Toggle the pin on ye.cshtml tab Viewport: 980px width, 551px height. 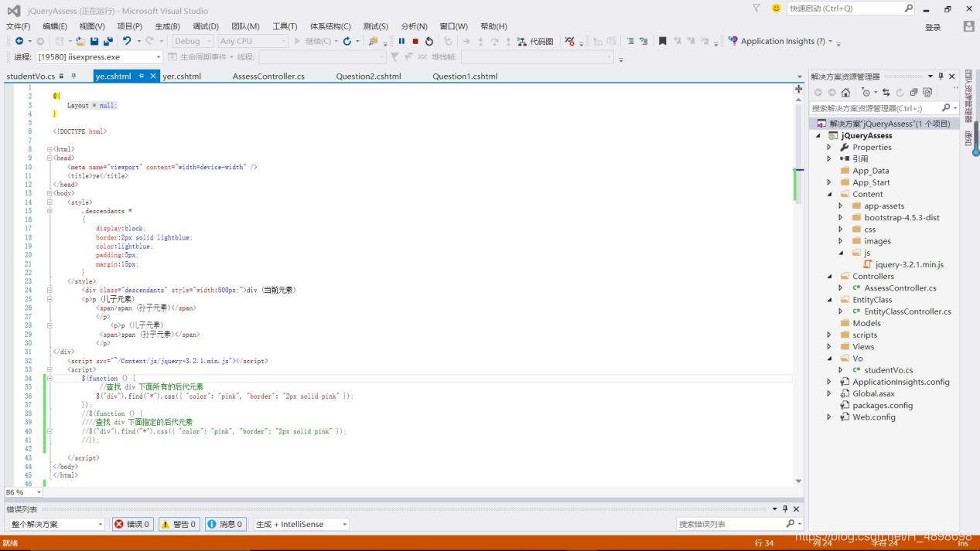(x=142, y=76)
